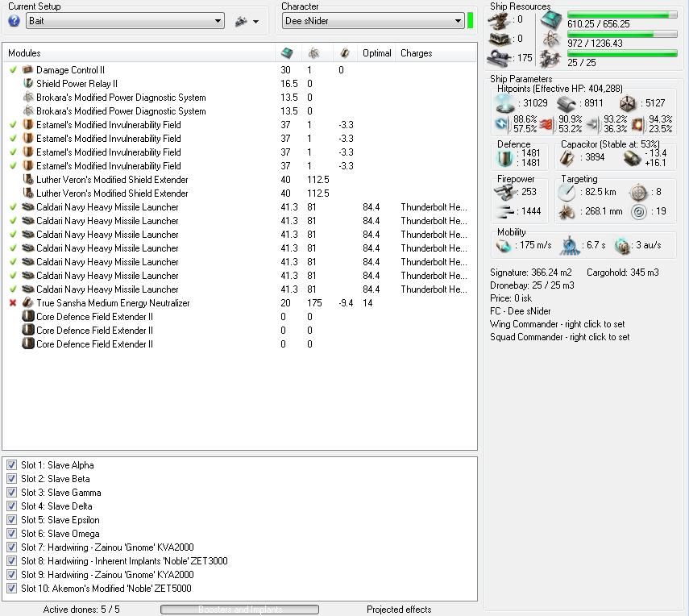This screenshot has width=689, height=616.
Task: Click the launcher hardpoints icon in Ship Resources
Action: [499, 39]
